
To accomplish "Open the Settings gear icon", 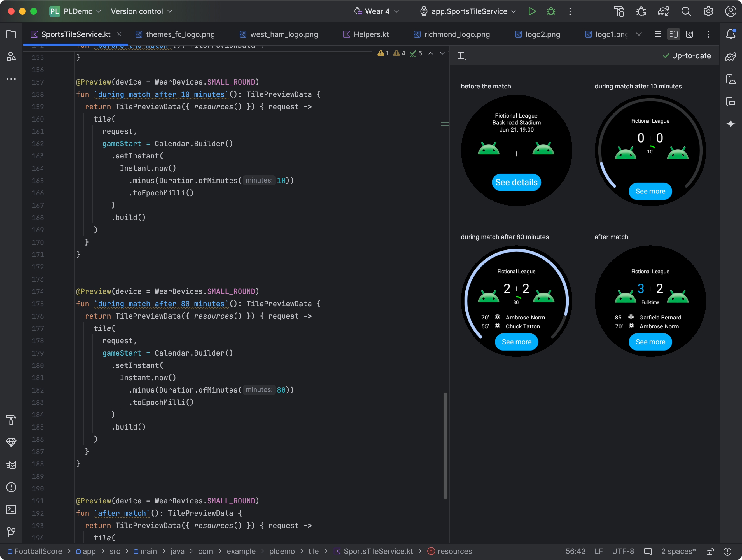I will 708,11.
